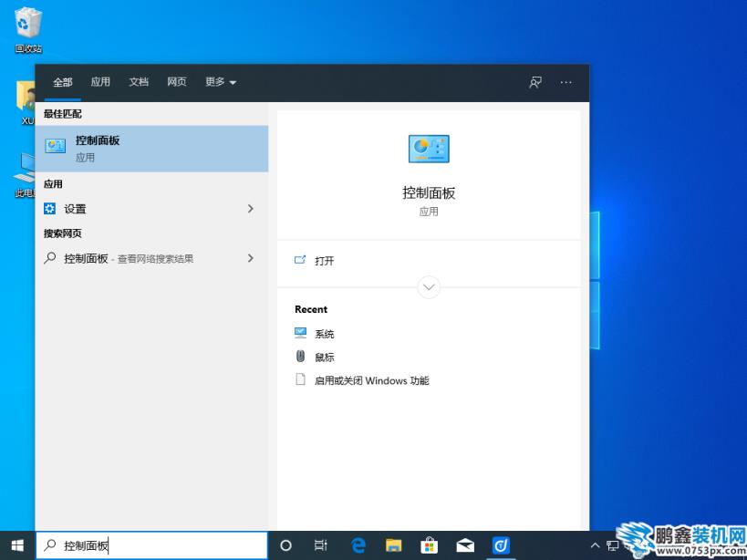This screenshot has width=747, height=560.
Task: Click the magnifier icon beside web result
Action: 49,258
